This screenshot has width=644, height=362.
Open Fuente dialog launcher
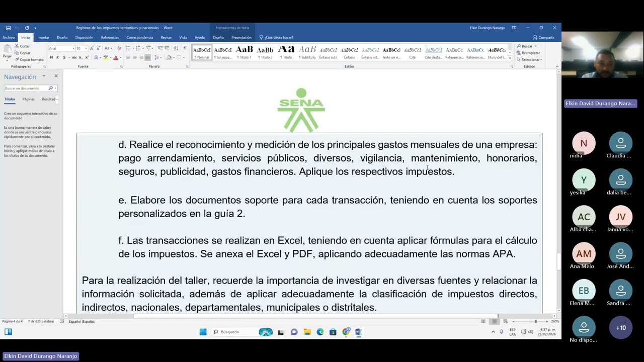(x=121, y=66)
